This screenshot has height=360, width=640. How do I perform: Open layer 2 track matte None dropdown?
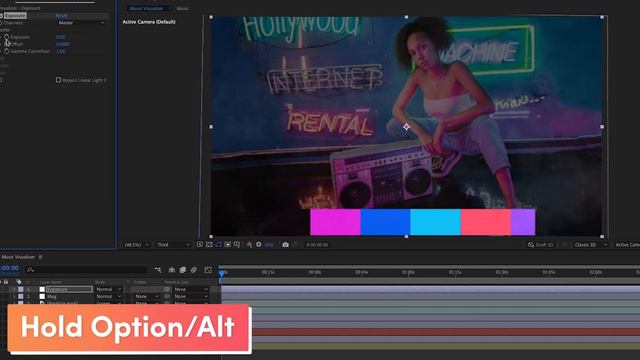point(147,296)
